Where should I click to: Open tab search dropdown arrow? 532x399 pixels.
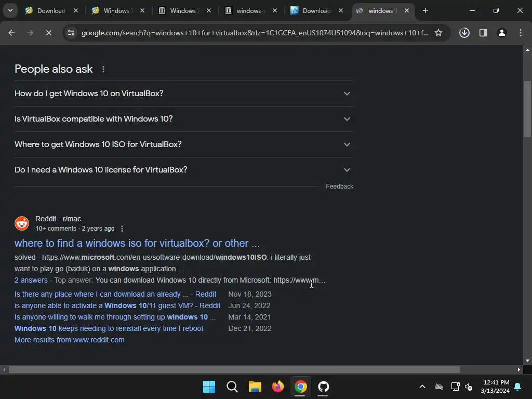[10, 10]
